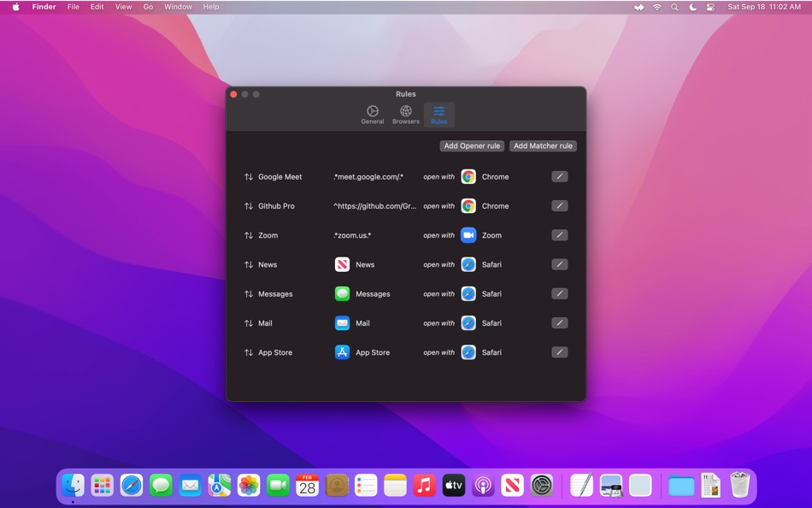Open the Edit menu
812x508 pixels.
[x=97, y=7]
